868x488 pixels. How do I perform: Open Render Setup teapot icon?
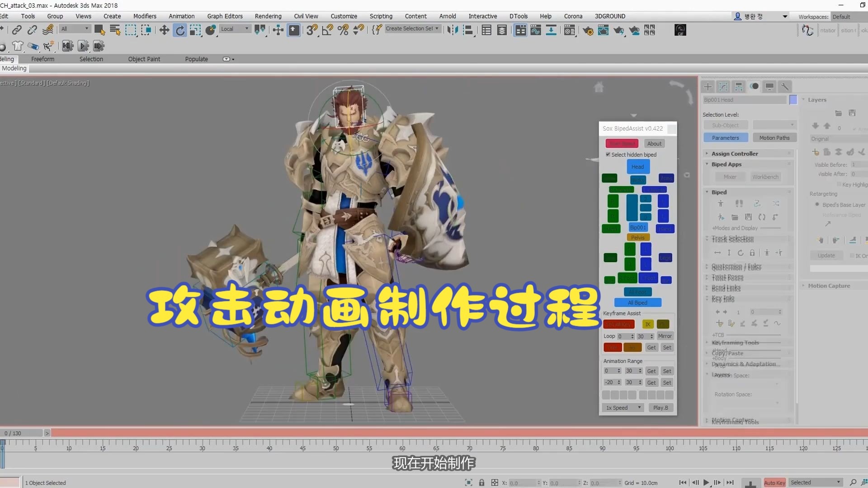click(588, 30)
